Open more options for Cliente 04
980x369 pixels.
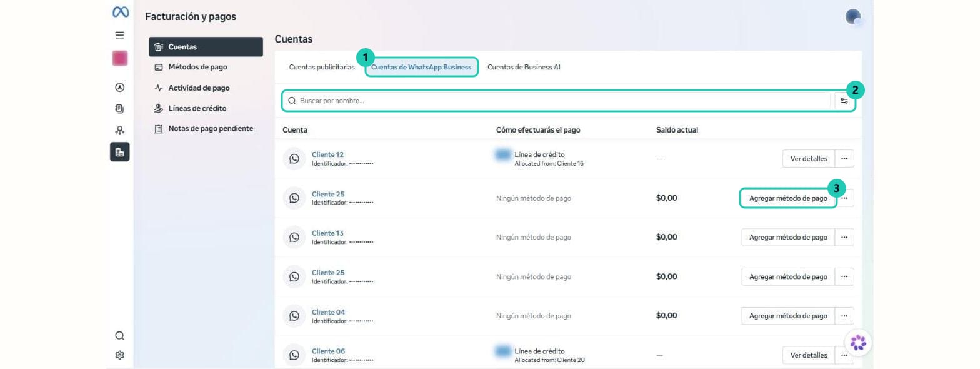click(x=844, y=316)
